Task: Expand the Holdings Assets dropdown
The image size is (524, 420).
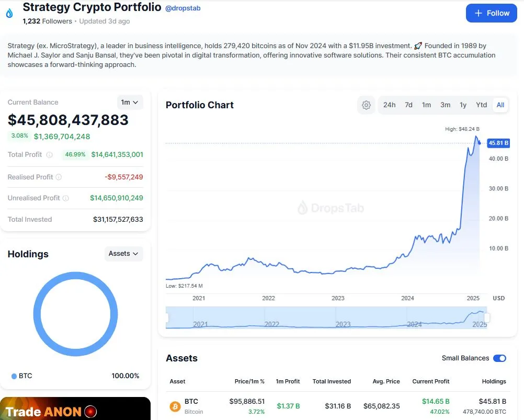Action: (123, 254)
